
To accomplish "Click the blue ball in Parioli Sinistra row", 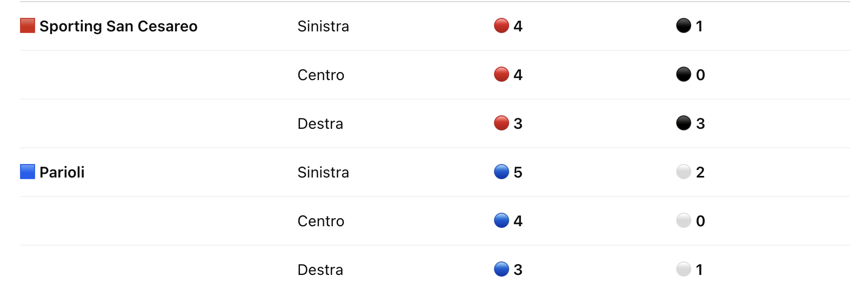I will [x=502, y=172].
